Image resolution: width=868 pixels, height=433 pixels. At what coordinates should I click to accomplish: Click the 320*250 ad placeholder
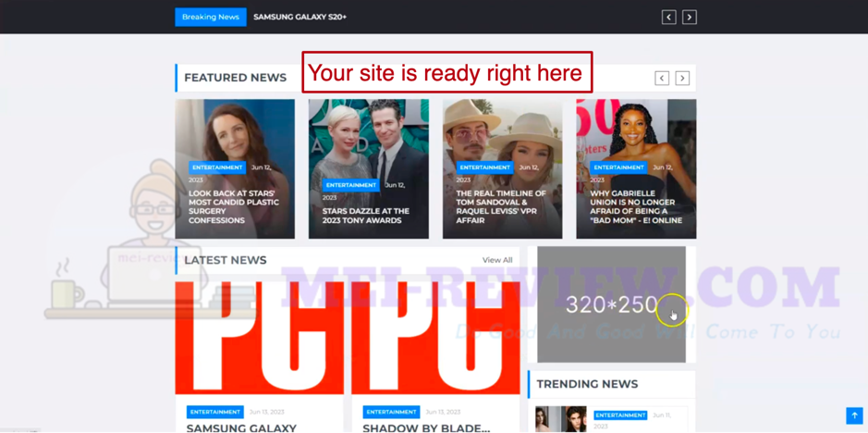click(x=611, y=304)
